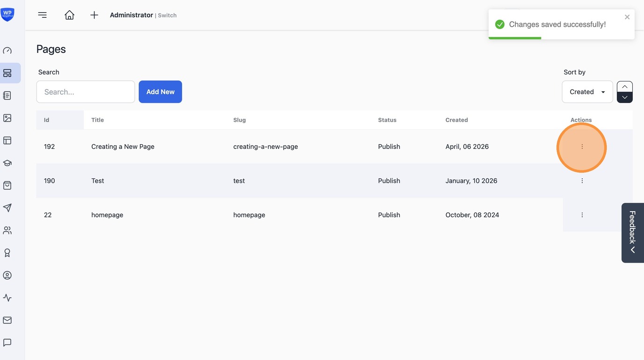Open actions menu for the Test page
644x360 pixels.
click(x=582, y=181)
